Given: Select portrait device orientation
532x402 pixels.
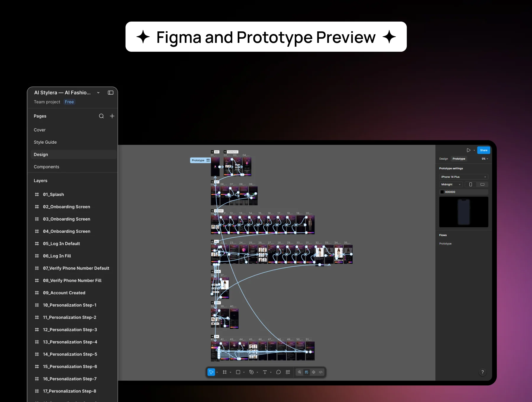Looking at the screenshot, I should pos(471,184).
